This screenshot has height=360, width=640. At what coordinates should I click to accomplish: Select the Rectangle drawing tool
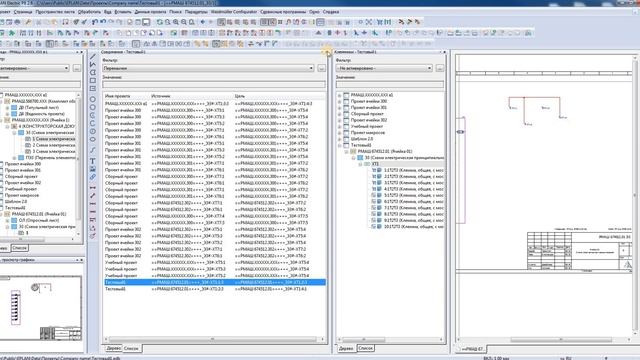pyautogui.click(x=93, y=80)
